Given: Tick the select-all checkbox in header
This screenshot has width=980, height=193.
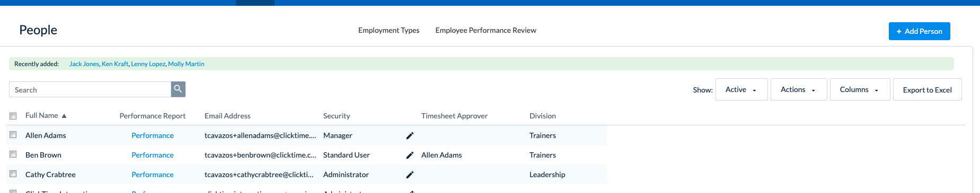Looking at the screenshot, I should [x=13, y=116].
